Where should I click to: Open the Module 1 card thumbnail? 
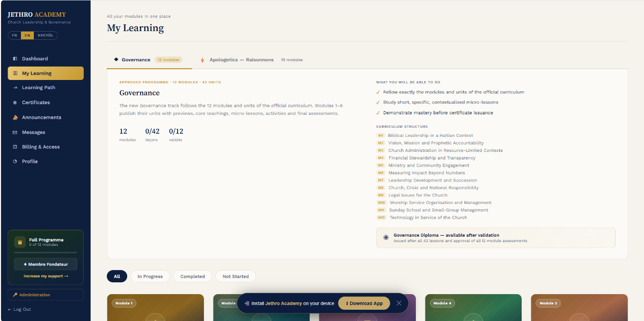tap(156, 308)
